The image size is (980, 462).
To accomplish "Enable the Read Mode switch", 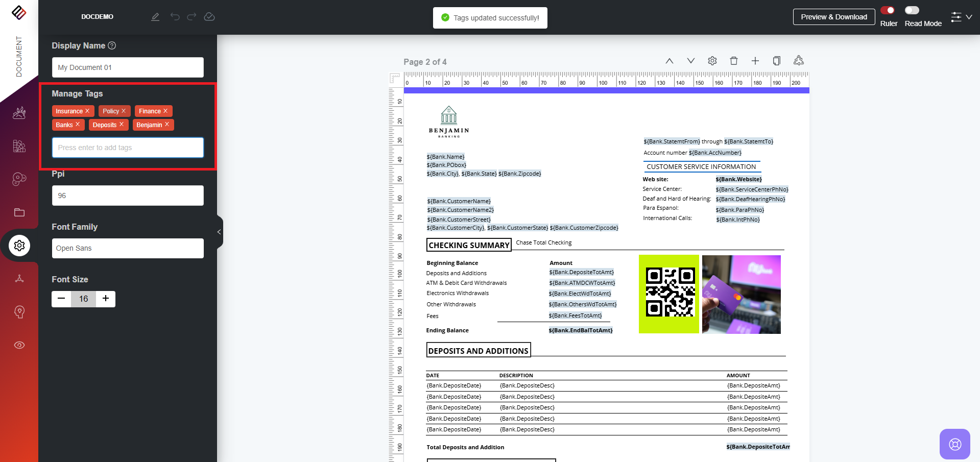I will (x=912, y=10).
